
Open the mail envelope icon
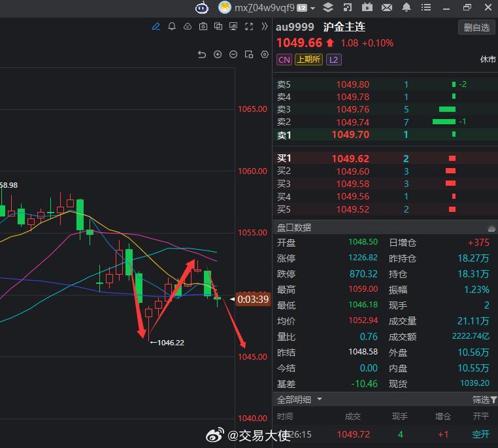(x=386, y=7)
